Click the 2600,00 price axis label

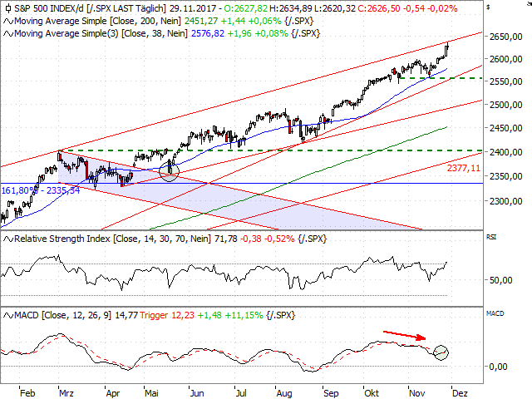[505, 59]
